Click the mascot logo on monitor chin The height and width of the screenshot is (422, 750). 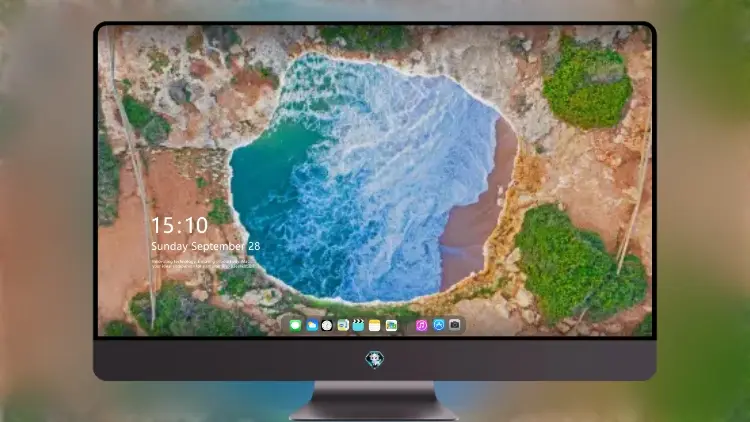click(x=375, y=359)
